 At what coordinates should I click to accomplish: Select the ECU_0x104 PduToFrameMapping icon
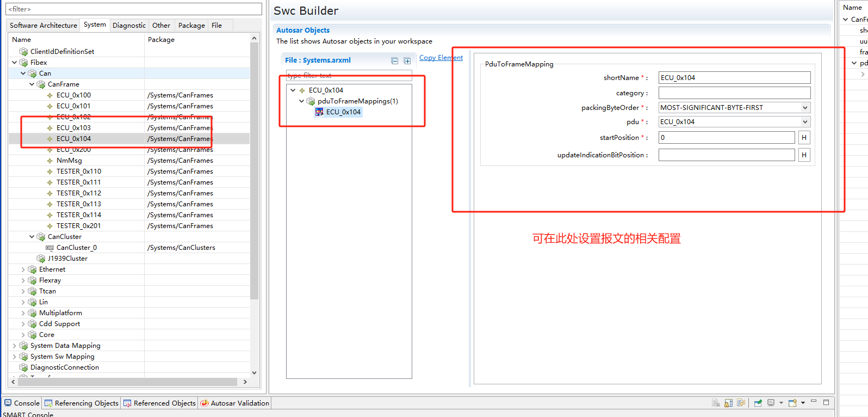coord(319,112)
